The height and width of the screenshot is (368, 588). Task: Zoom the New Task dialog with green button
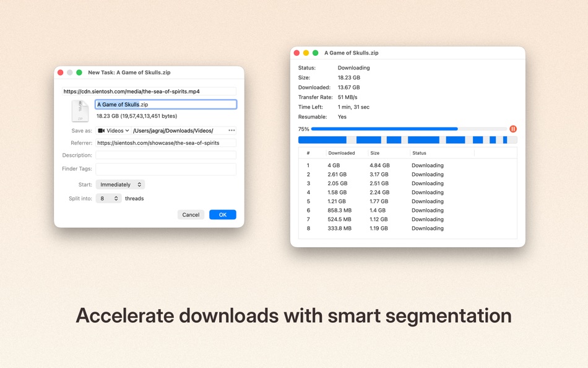(79, 72)
